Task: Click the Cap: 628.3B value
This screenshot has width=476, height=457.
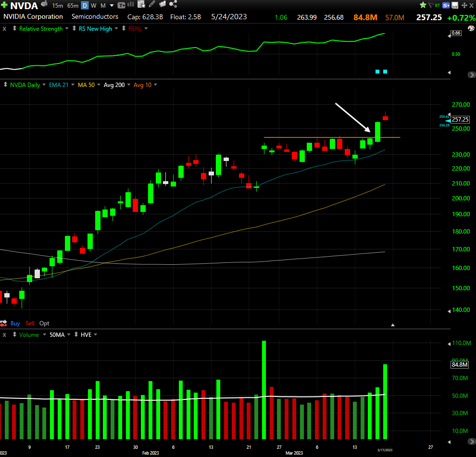Action: coord(145,17)
